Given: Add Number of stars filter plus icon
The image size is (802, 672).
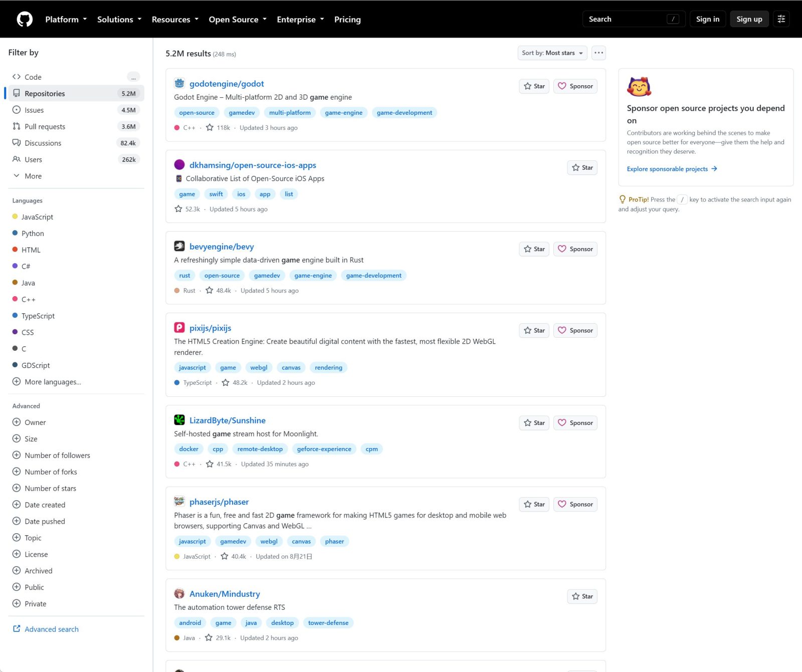Looking at the screenshot, I should [x=17, y=489].
